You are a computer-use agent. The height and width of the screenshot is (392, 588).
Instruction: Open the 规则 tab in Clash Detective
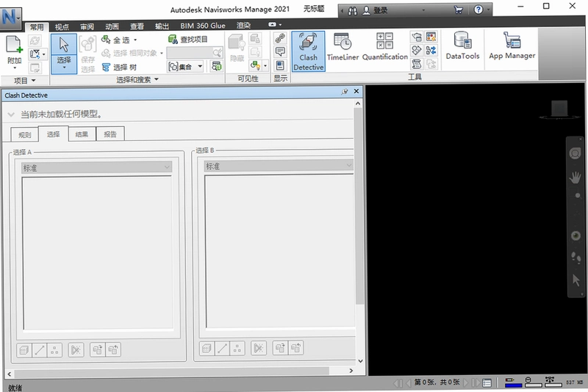(25, 135)
